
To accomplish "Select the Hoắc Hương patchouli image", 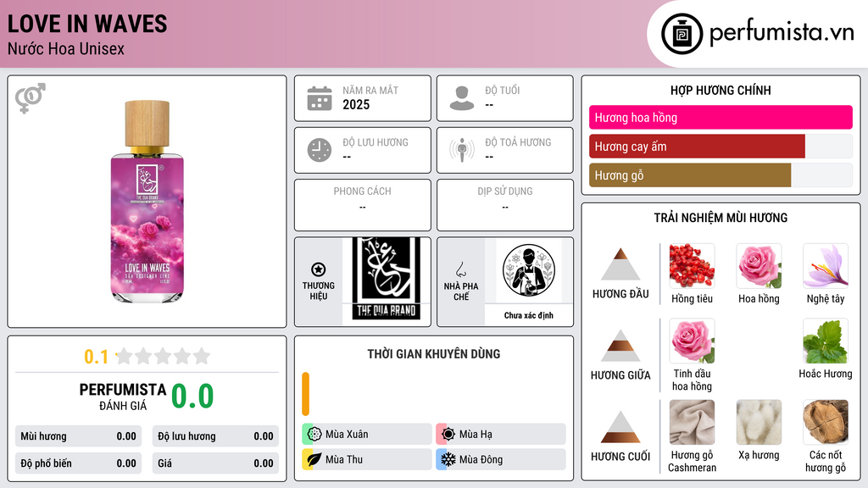I will click(826, 341).
